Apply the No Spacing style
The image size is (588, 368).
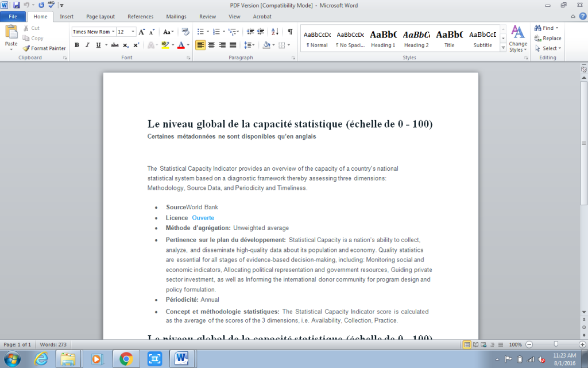click(350, 39)
